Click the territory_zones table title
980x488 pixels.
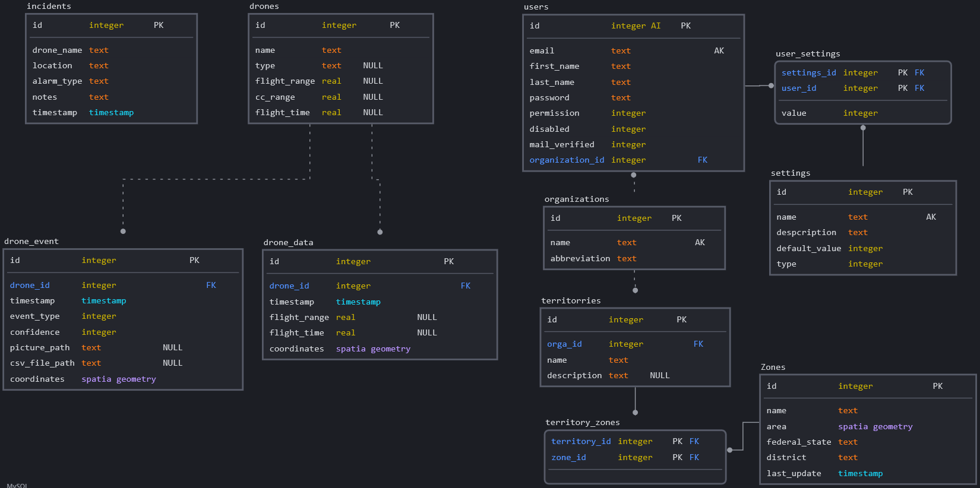pos(583,423)
